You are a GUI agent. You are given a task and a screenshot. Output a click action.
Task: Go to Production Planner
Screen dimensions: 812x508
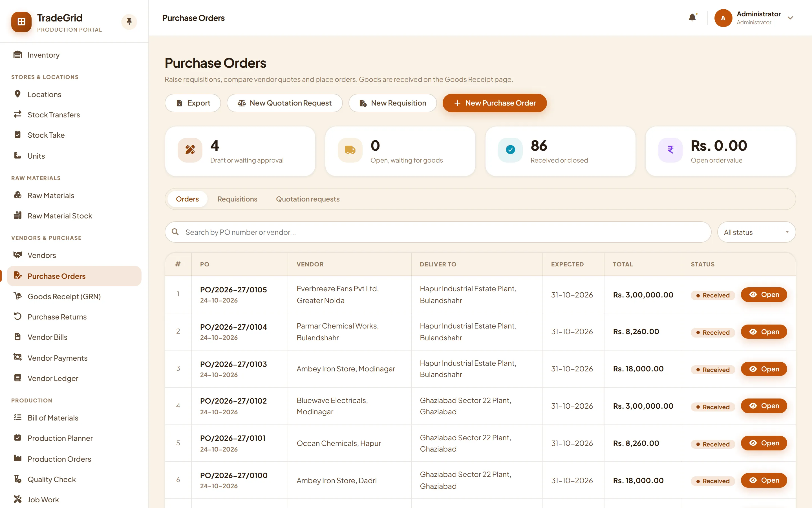click(74, 438)
